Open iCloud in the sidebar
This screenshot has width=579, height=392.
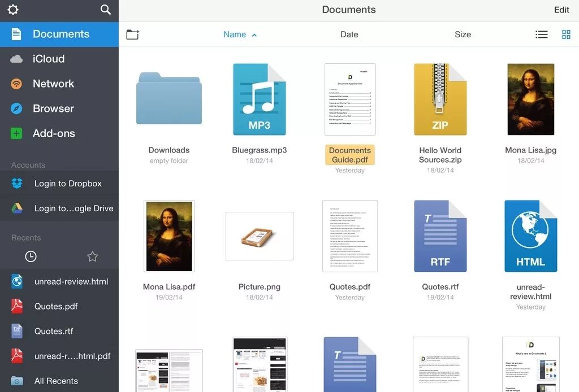[59, 59]
